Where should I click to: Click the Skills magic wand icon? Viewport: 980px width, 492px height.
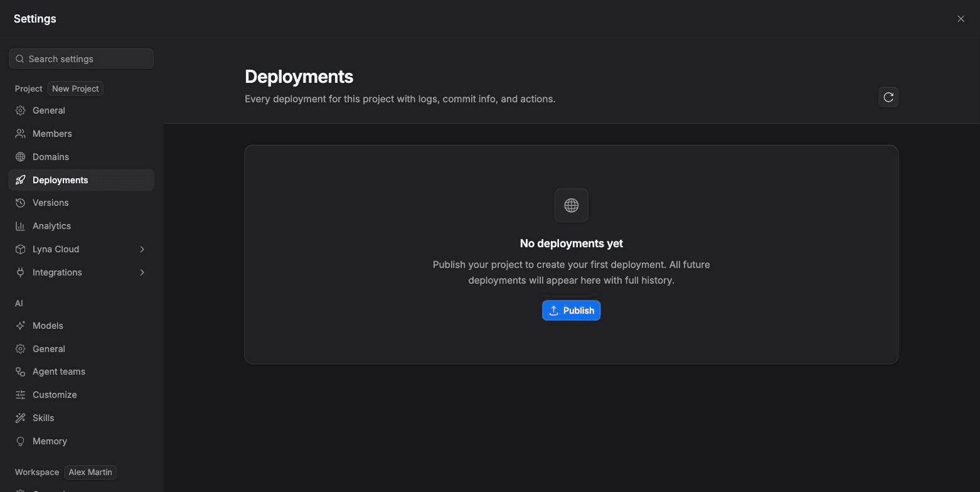pyautogui.click(x=21, y=418)
